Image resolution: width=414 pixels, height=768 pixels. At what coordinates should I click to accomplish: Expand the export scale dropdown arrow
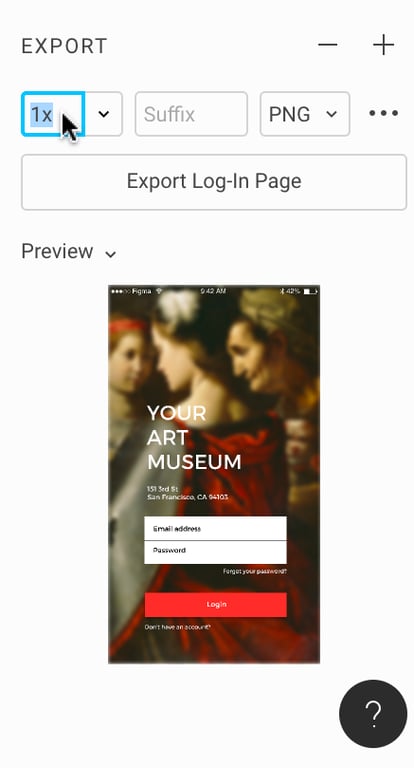[103, 114]
